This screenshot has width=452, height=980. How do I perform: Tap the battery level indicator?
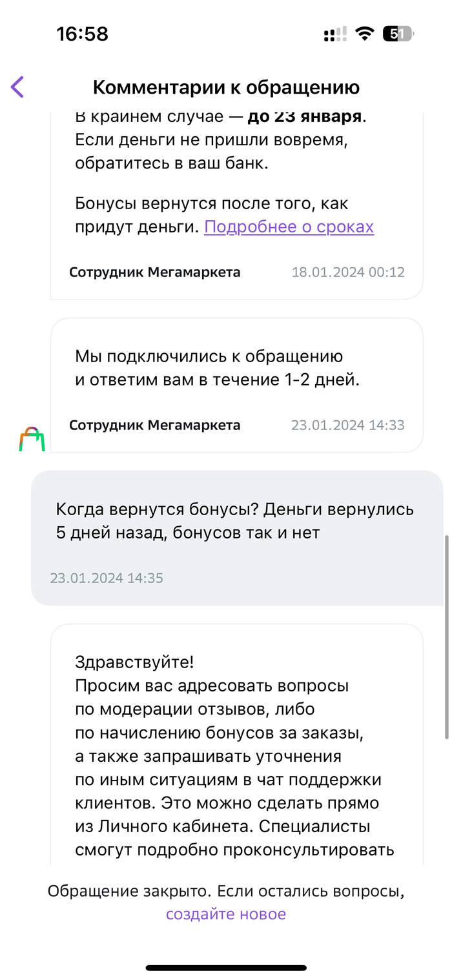pos(398,34)
